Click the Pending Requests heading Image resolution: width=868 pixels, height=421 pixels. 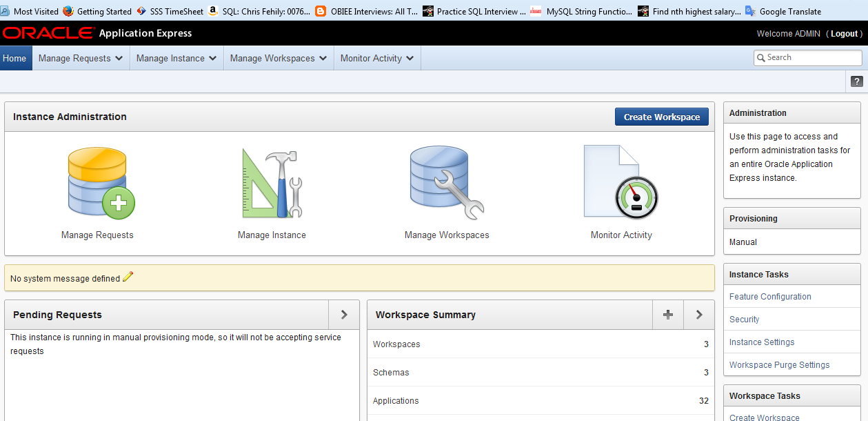[x=57, y=315]
